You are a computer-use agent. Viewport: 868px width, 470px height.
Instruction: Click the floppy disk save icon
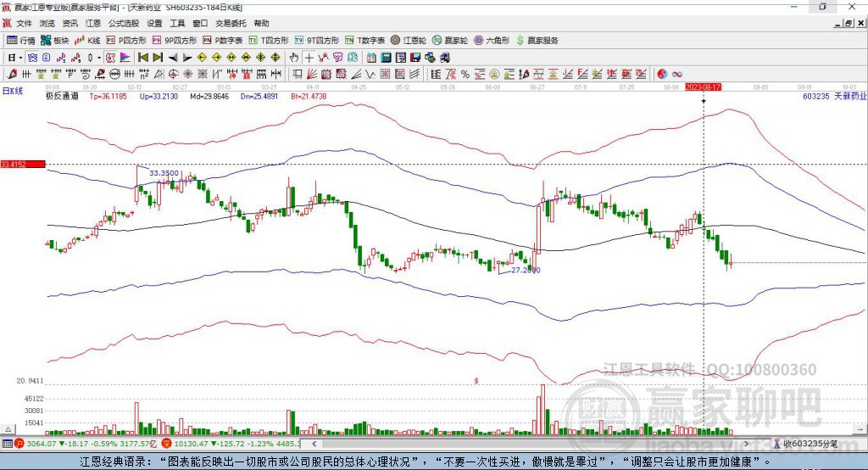click(x=415, y=58)
